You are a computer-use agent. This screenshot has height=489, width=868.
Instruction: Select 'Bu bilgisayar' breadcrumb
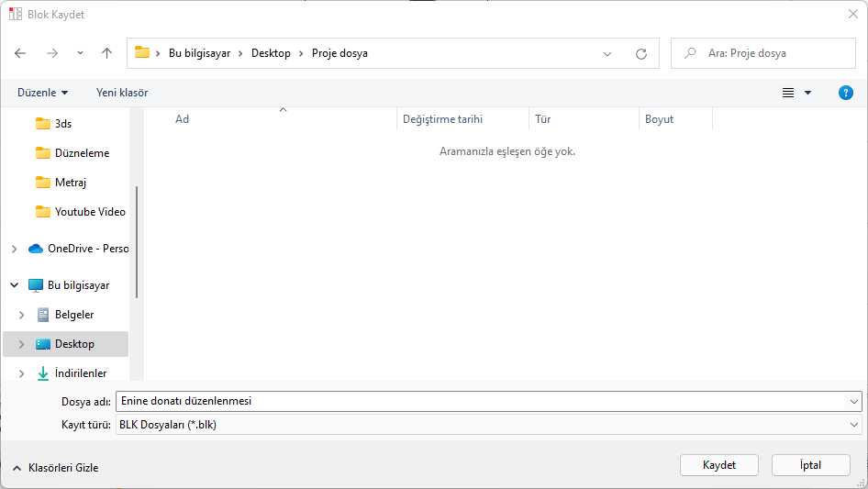point(199,53)
